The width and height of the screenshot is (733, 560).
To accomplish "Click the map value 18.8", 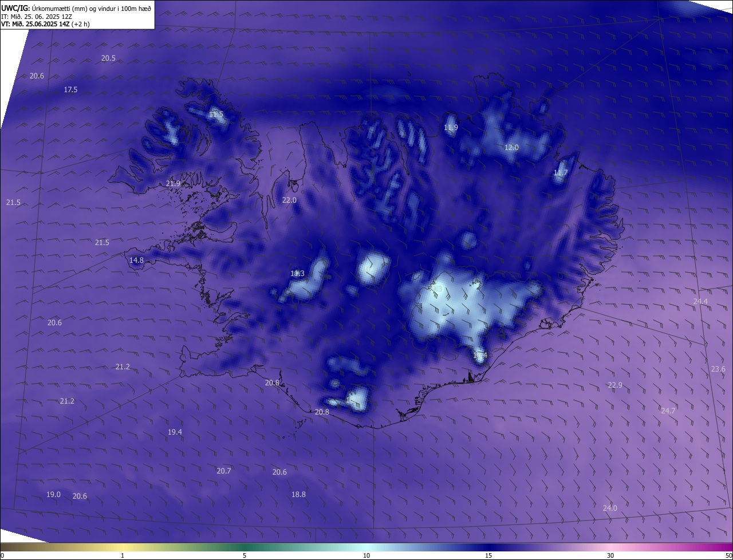I will [298, 495].
